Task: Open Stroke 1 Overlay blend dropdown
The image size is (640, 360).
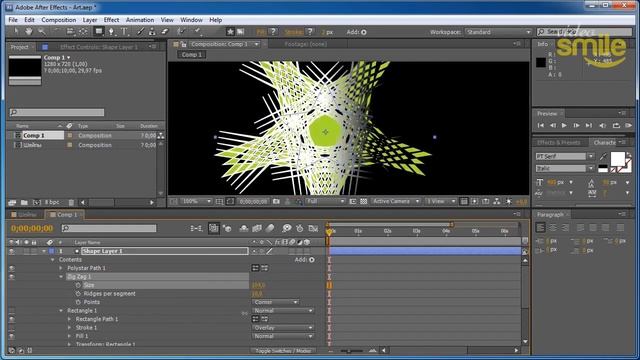Action: [x=283, y=328]
